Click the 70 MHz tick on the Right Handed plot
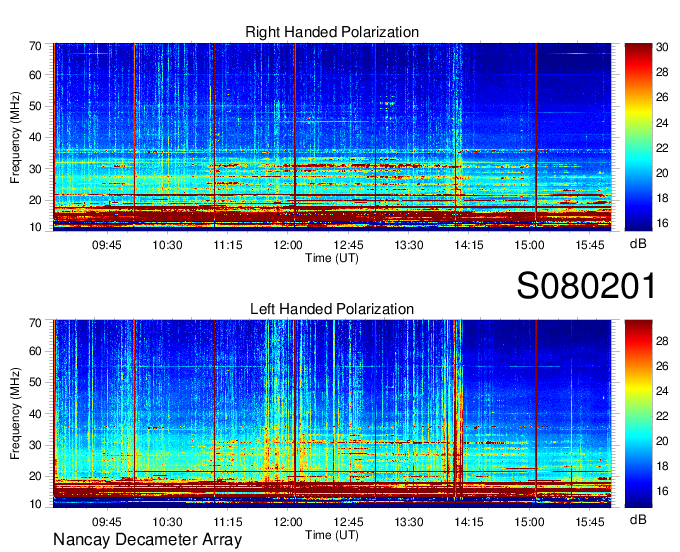This screenshot has height=552, width=680. [35, 46]
